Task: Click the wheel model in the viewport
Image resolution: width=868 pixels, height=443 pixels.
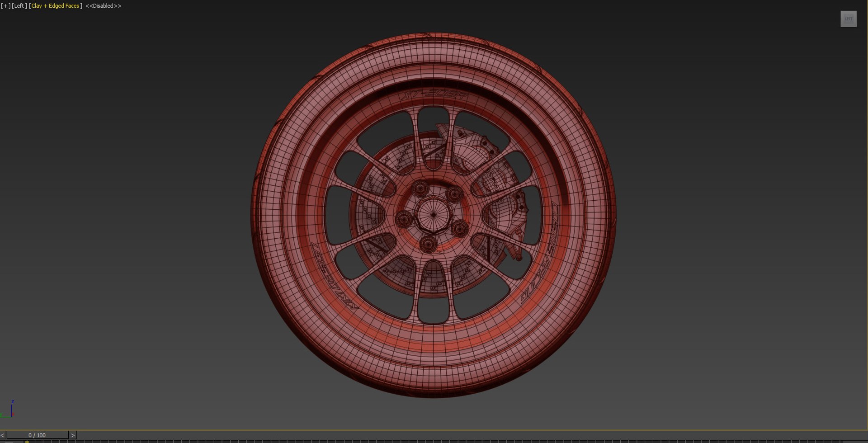Action: point(433,215)
